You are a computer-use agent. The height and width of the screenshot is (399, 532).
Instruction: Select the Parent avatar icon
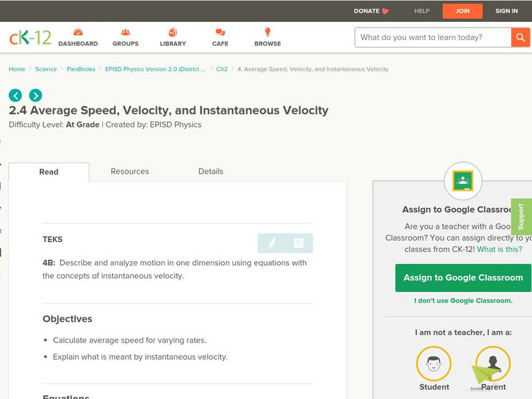click(492, 363)
